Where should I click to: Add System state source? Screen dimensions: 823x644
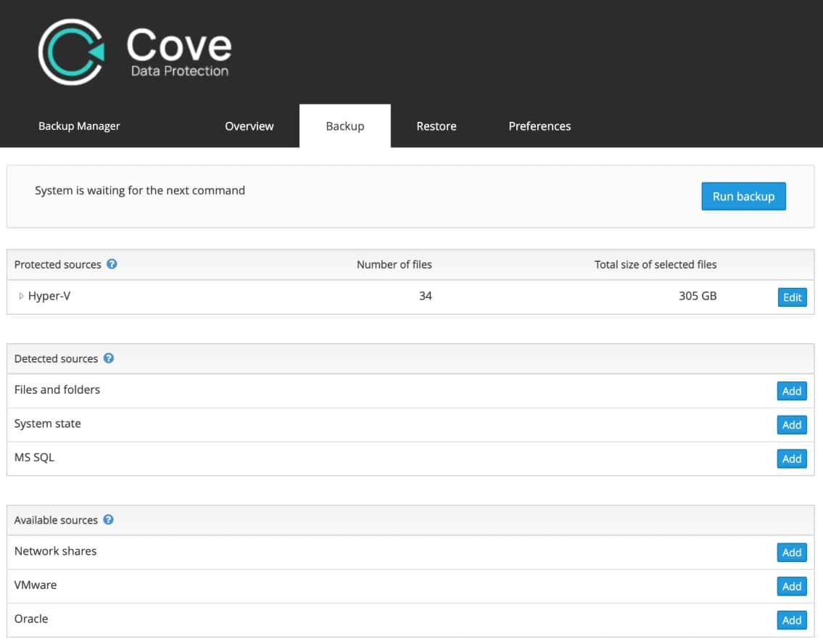pos(792,424)
